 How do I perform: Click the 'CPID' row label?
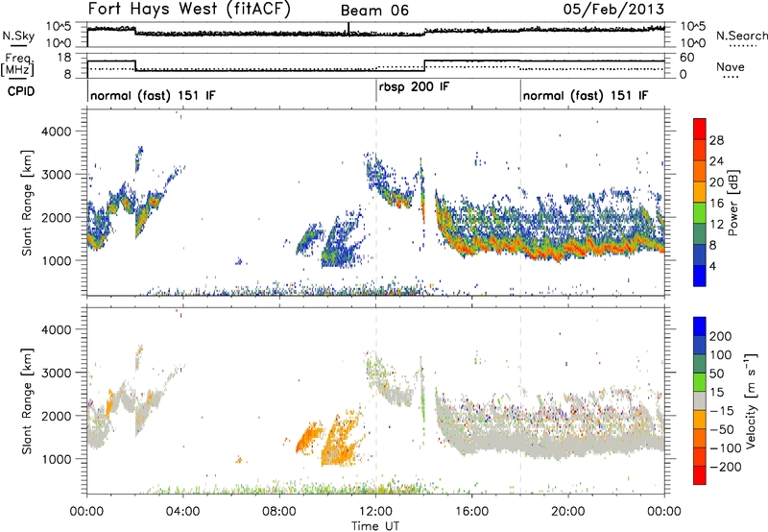tap(21, 91)
